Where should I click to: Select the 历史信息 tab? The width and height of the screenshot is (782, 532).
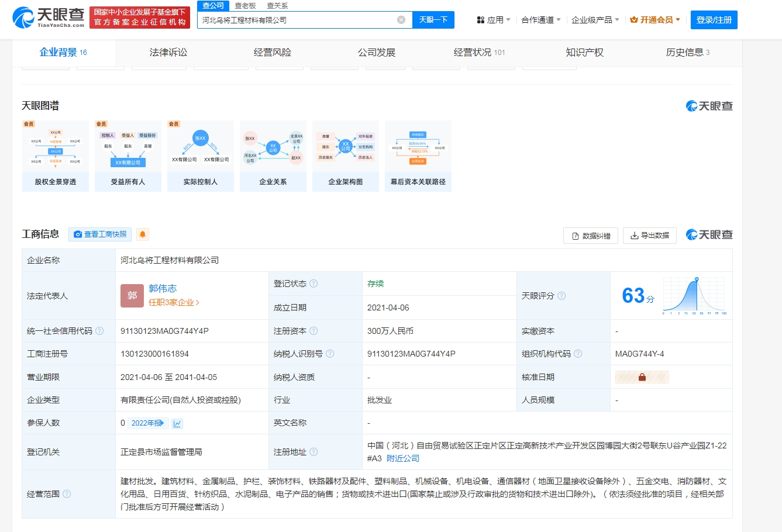click(x=688, y=53)
